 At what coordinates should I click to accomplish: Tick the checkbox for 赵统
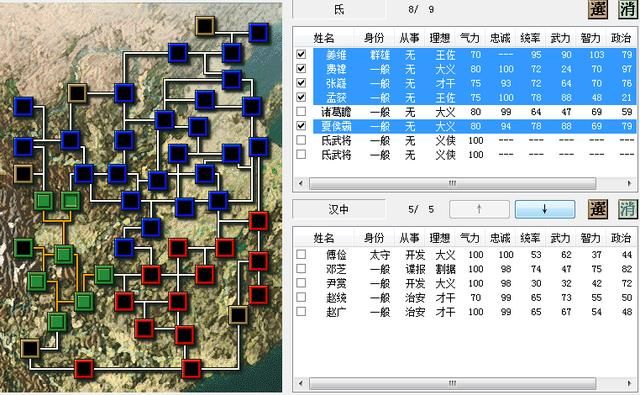click(301, 297)
